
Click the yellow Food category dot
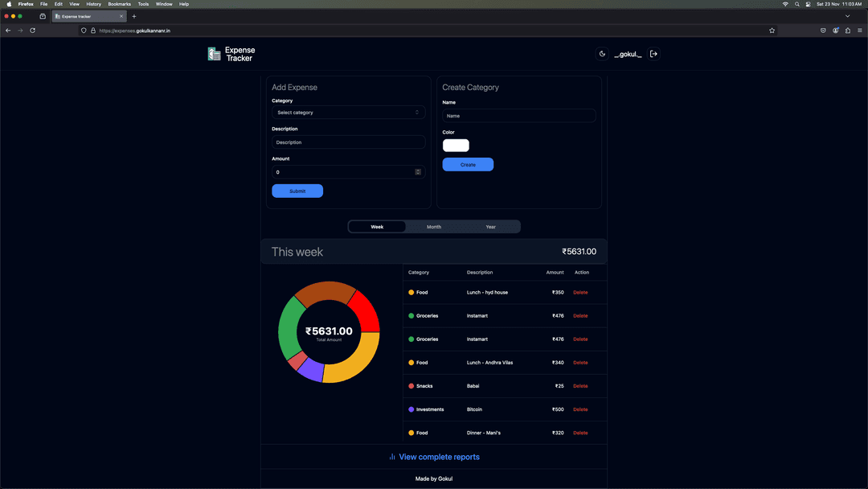point(411,292)
